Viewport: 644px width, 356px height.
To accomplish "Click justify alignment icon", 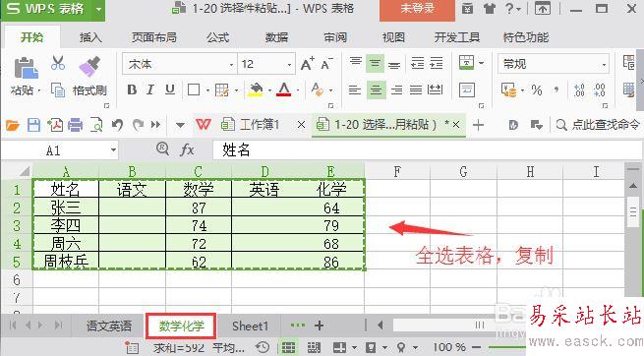I will 416,89.
